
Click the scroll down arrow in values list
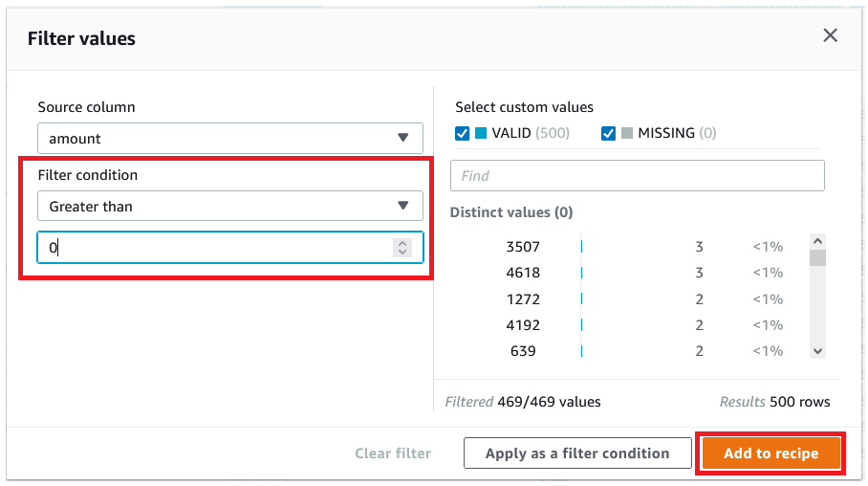pyautogui.click(x=817, y=351)
